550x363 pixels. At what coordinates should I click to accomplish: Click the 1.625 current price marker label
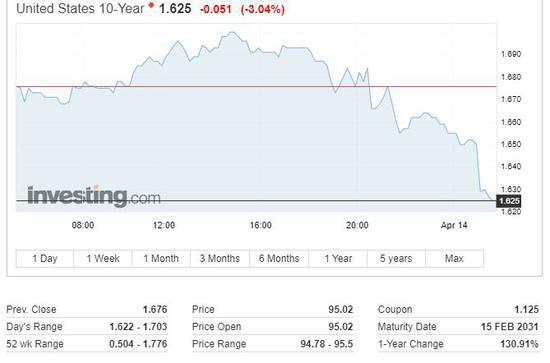click(x=509, y=201)
